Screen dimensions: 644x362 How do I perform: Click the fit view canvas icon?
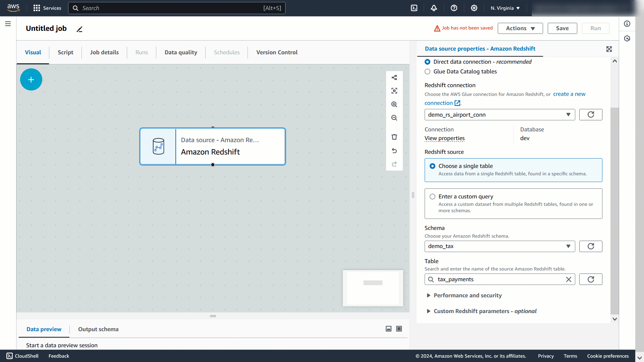[394, 91]
